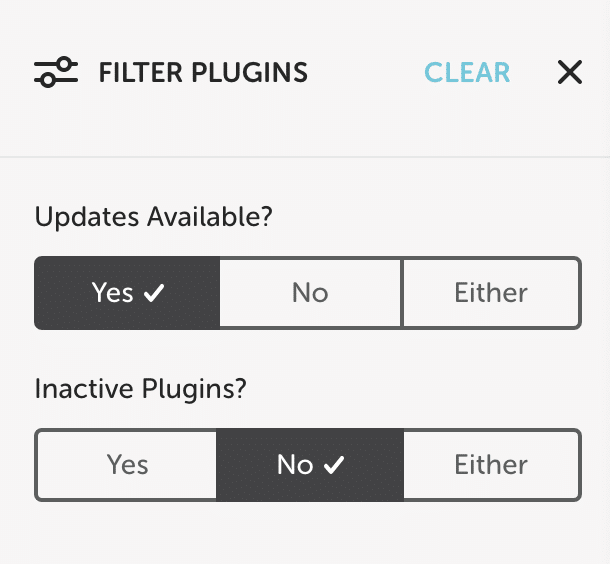Click the "Inactive Plugins?" label
Screen dimensions: 610x564
click(141, 388)
